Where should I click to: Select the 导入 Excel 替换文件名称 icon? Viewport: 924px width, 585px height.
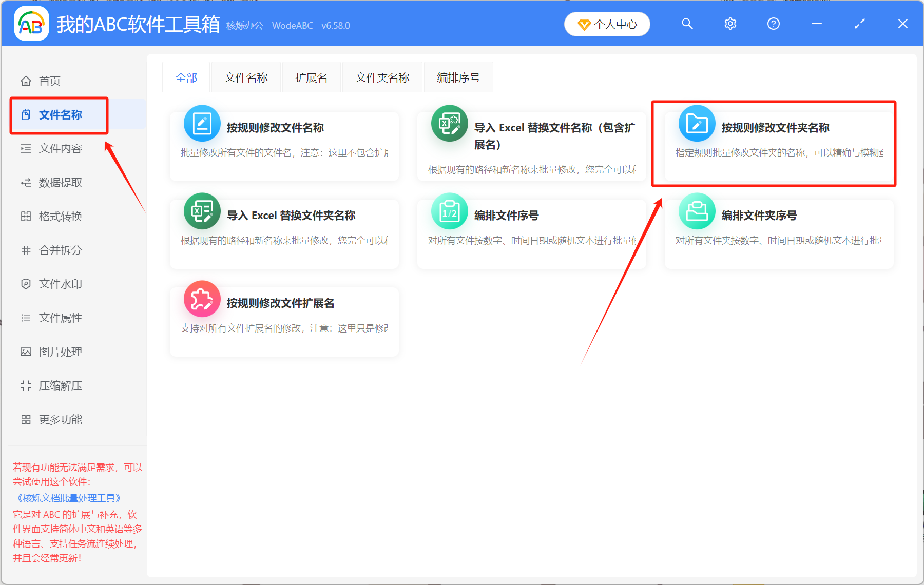point(449,123)
